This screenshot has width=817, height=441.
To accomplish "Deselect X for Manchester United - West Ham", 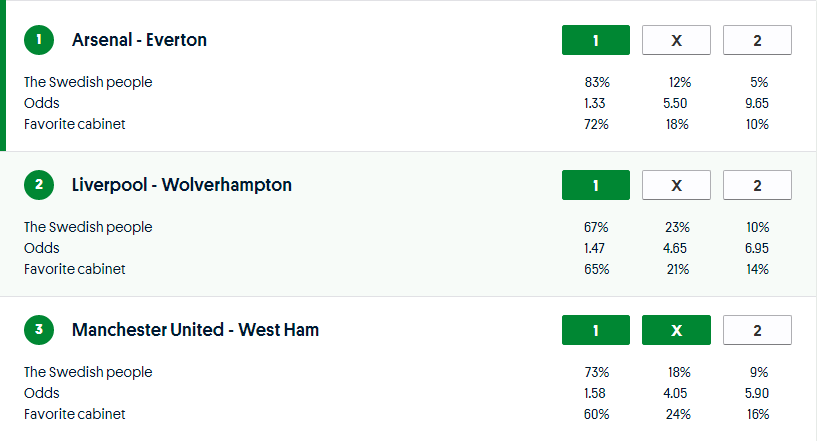I will point(676,330).
